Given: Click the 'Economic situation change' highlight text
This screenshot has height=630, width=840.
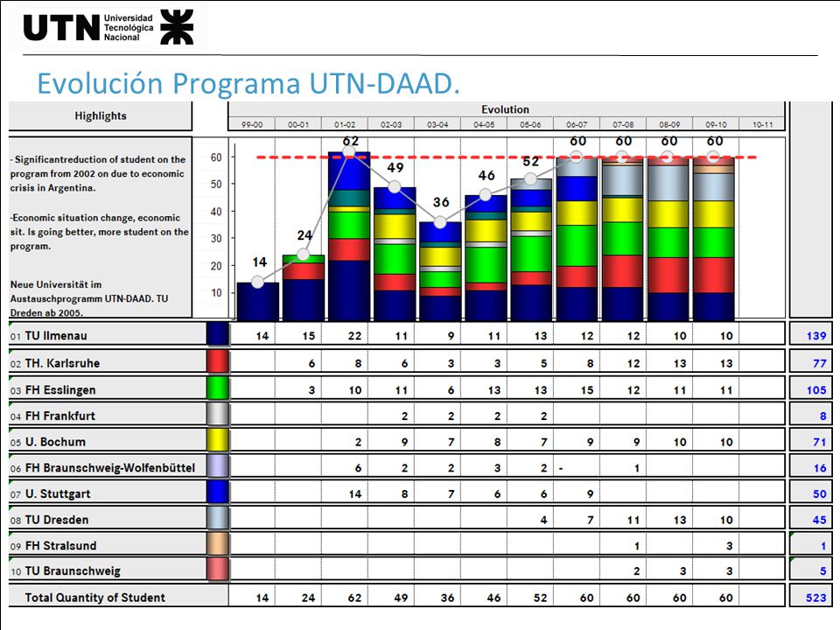Looking at the screenshot, I should click(x=99, y=232).
